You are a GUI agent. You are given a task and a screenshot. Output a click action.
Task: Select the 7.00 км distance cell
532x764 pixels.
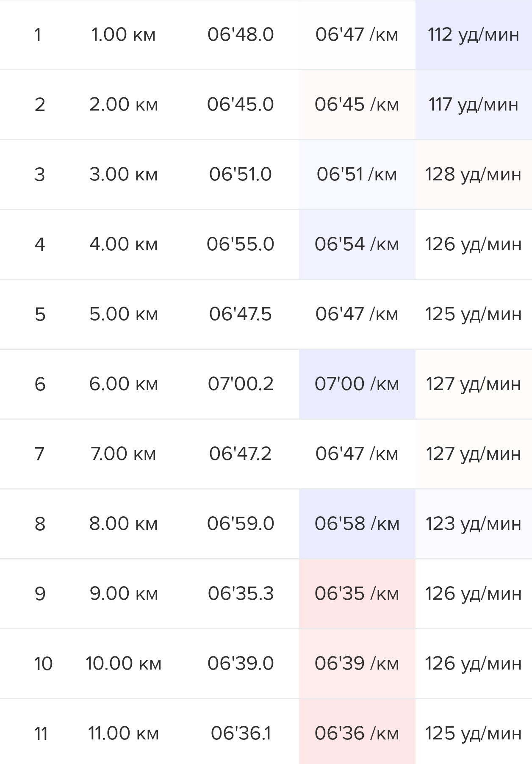(123, 454)
